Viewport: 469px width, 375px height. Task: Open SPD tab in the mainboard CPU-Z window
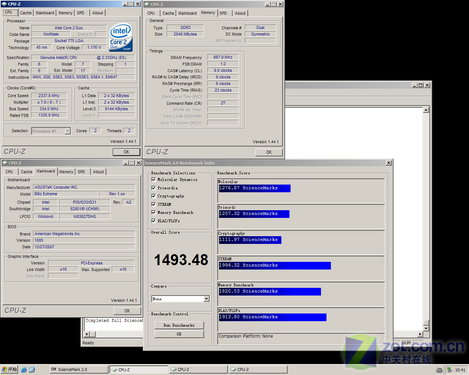(81, 172)
